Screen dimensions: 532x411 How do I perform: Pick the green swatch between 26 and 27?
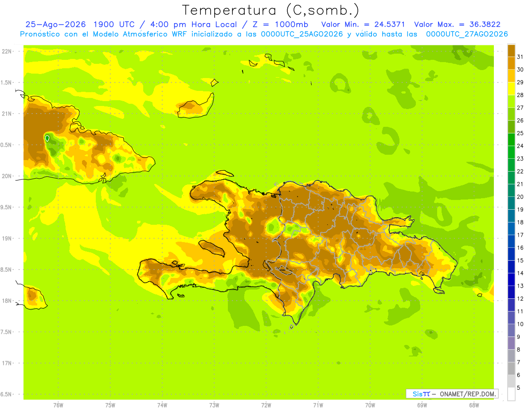(511, 114)
